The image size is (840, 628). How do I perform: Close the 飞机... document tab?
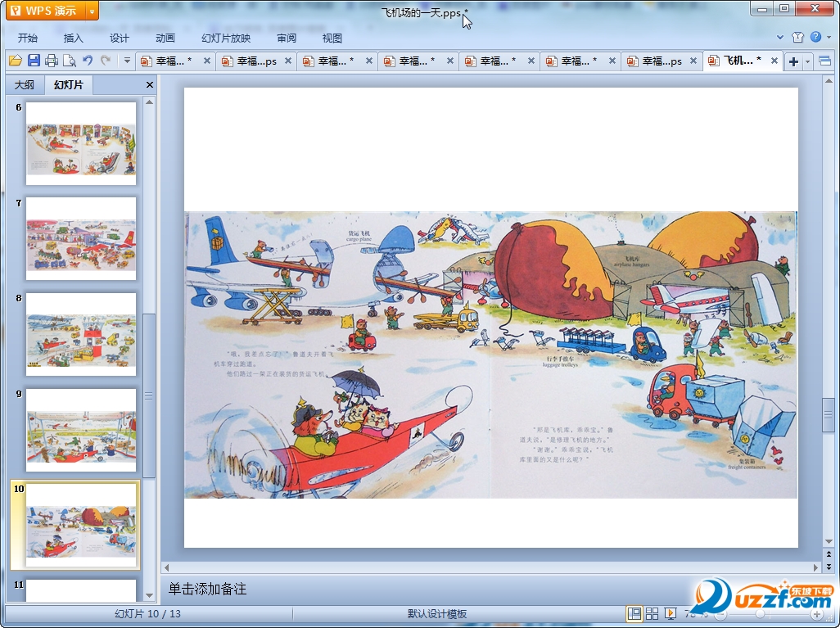775,61
